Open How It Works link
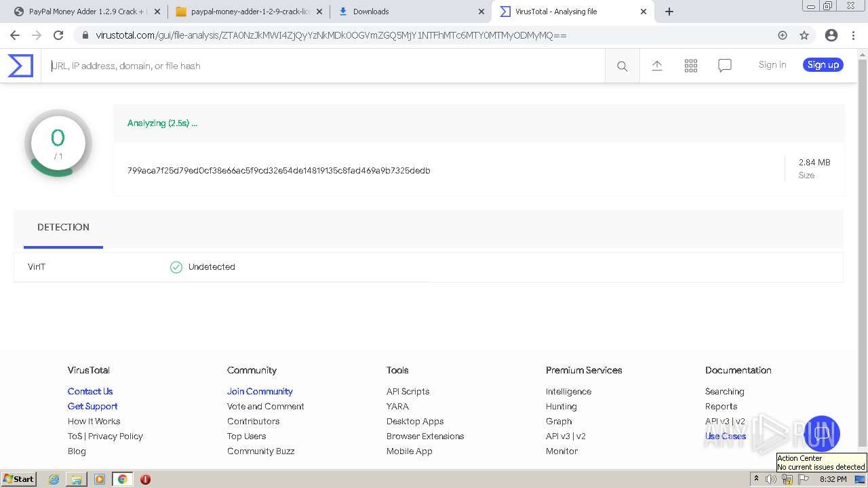 click(x=94, y=422)
